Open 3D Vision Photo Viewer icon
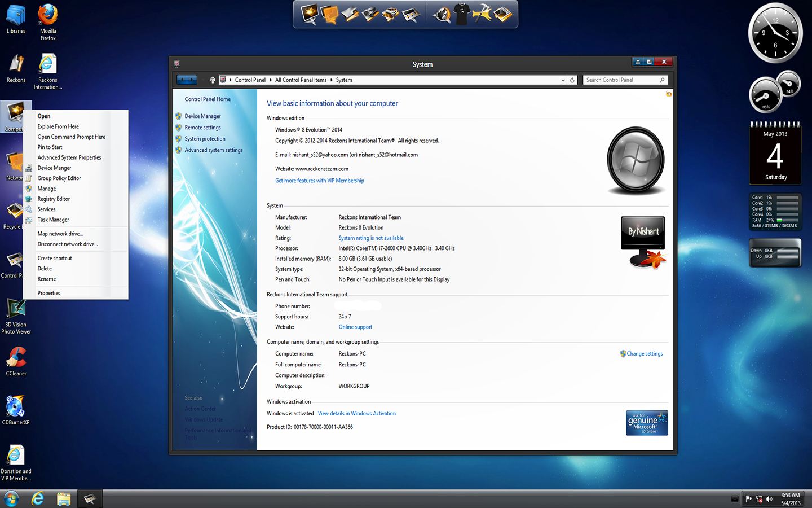This screenshot has width=812, height=508. 16,316
